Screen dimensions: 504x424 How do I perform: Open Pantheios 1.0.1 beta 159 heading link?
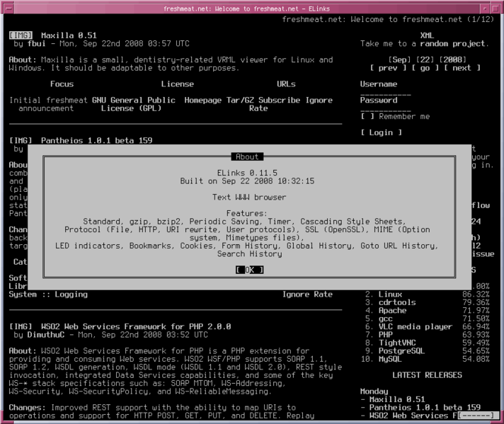96,140
